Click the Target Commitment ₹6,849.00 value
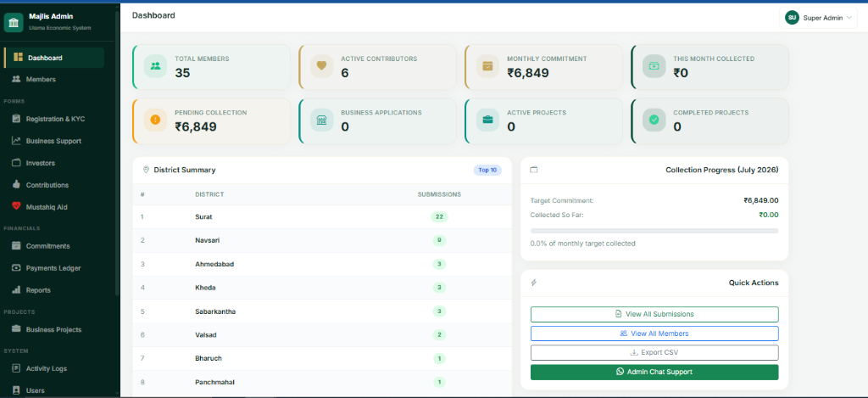Viewport: 868px width, 398px height. click(761, 200)
